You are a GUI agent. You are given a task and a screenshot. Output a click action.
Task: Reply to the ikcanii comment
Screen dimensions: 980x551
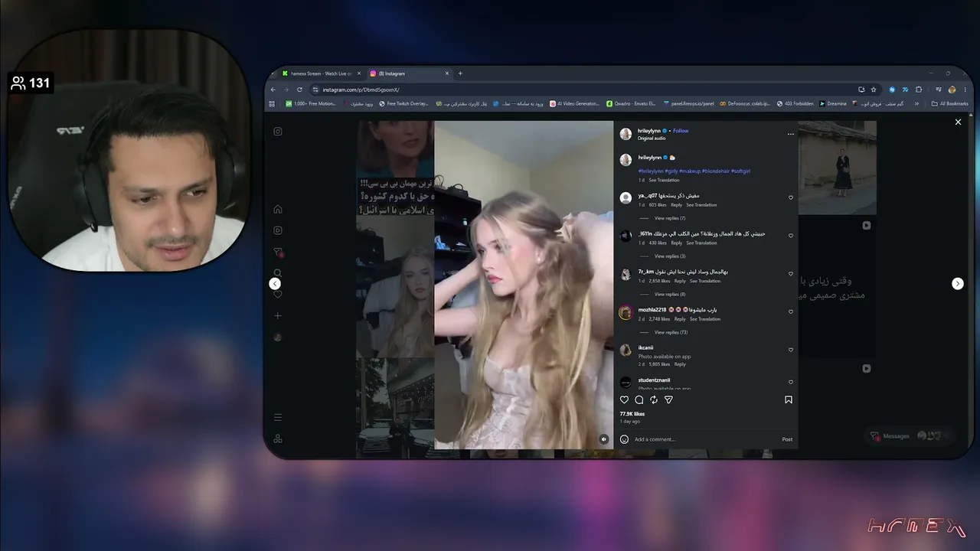point(680,364)
